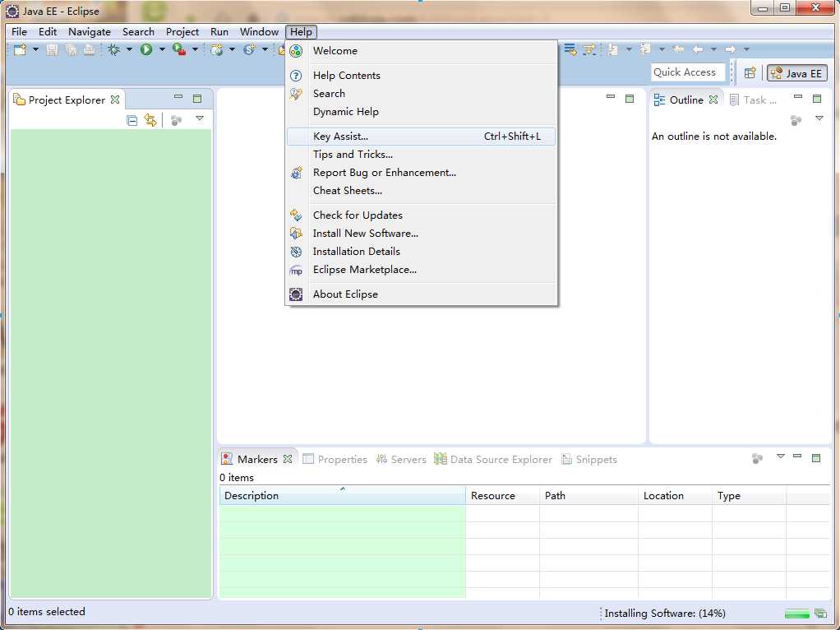Click the Open Perspective icon
Viewport: 840px width, 630px height.
(750, 73)
